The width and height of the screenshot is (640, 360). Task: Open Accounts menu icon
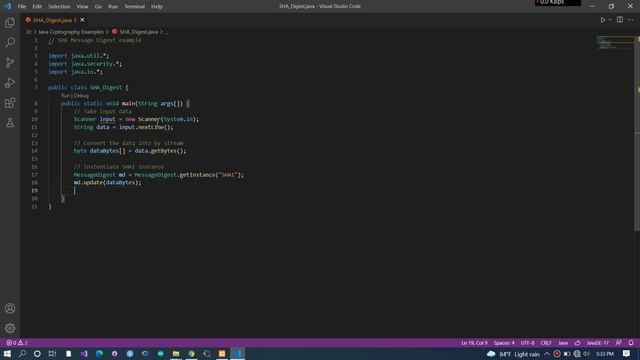(10, 308)
